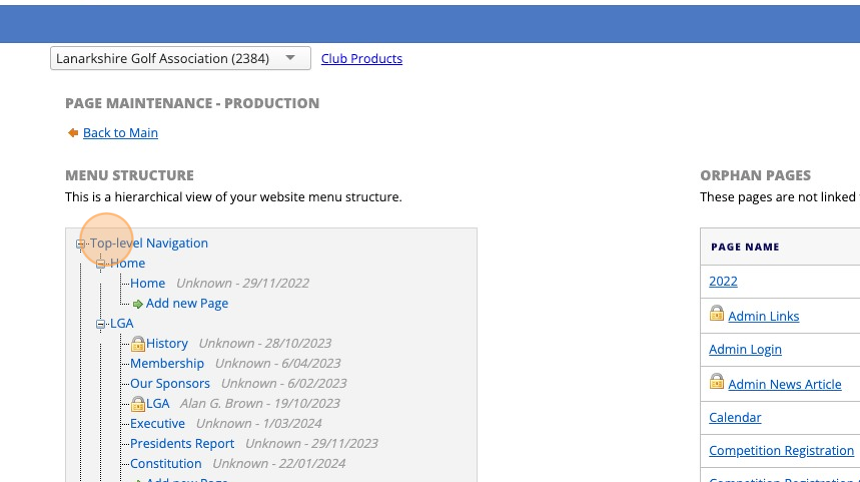The height and width of the screenshot is (482, 860).
Task: Click the padlock icon next to LGA page
Action: click(x=138, y=404)
